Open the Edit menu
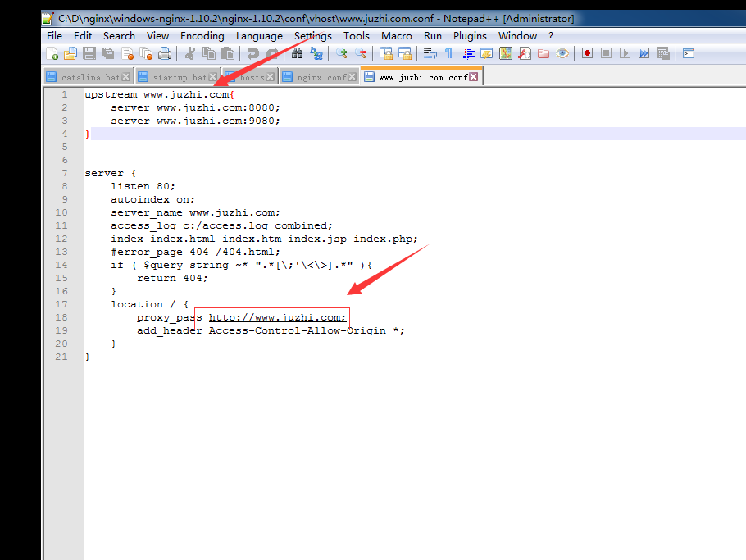 click(x=83, y=36)
